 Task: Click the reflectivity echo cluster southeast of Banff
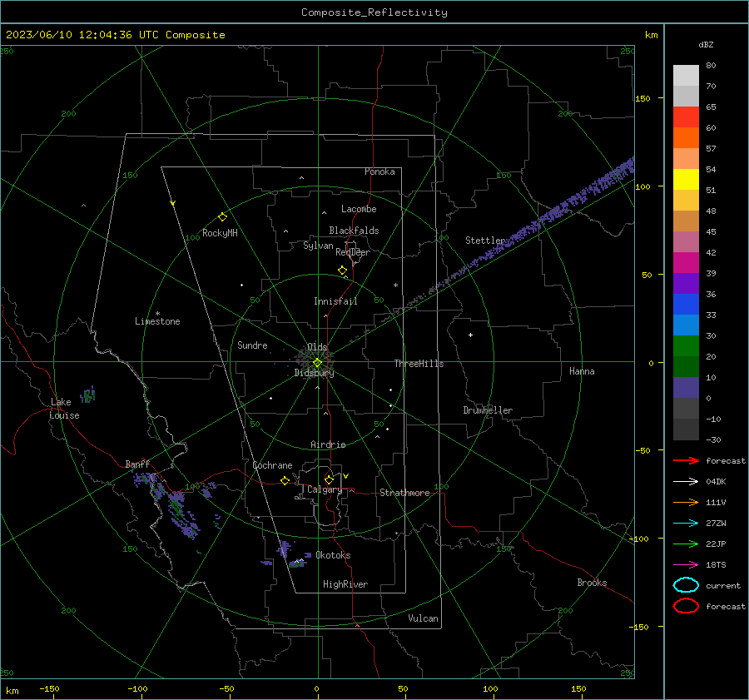click(x=181, y=514)
